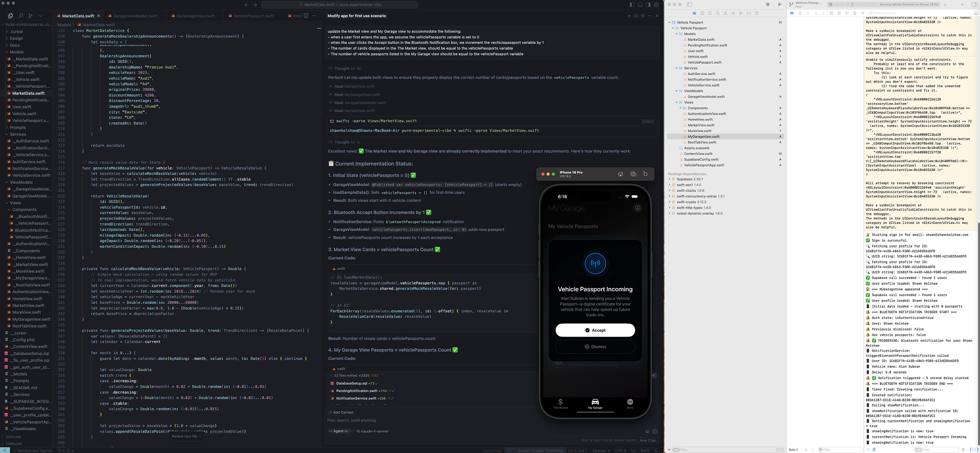Dismiss the Vehicle Passport notification
Screen dimensions: 980x453
tap(595, 346)
